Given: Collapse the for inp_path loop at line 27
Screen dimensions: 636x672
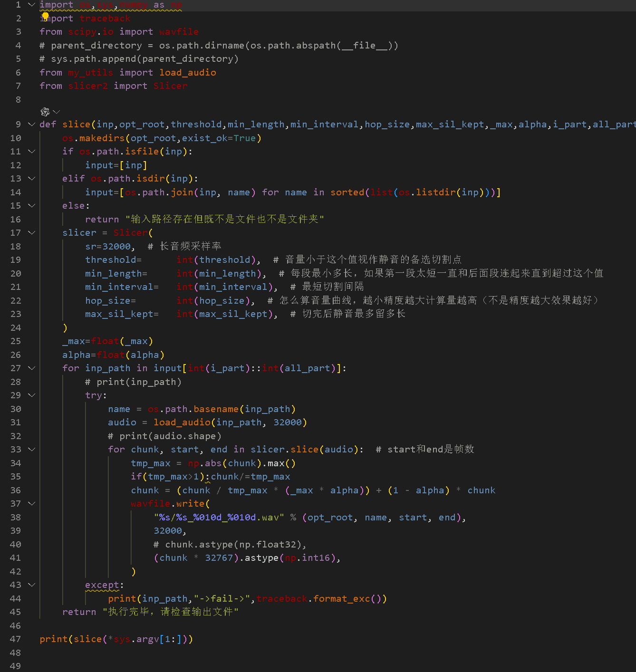Looking at the screenshot, I should point(31,368).
